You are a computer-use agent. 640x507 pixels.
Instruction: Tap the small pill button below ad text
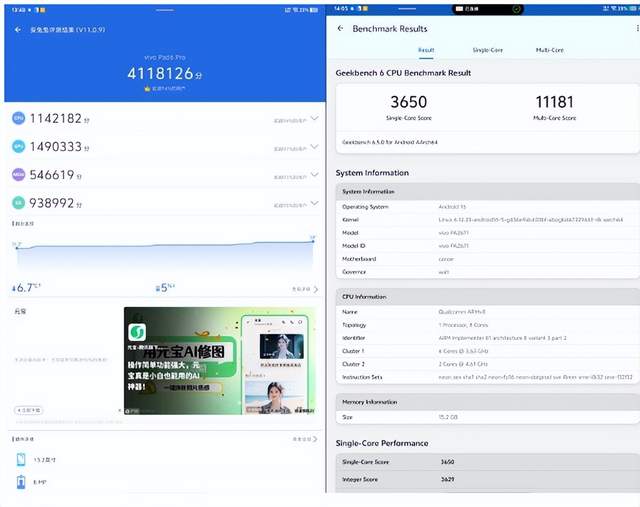29,410
